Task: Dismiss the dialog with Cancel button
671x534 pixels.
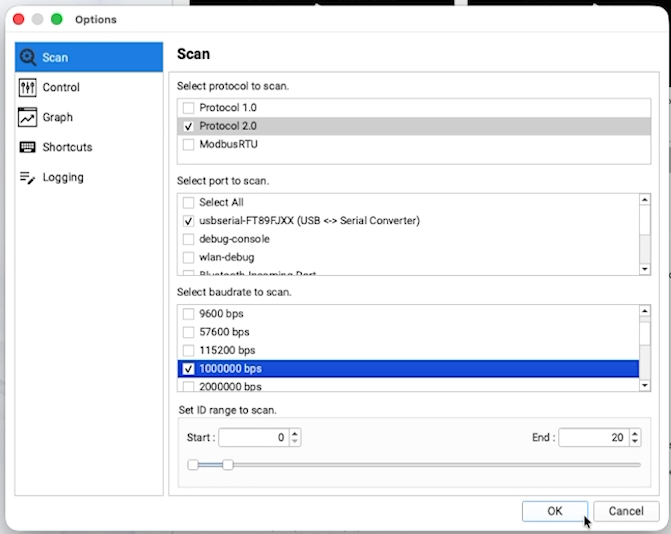Action: [x=626, y=511]
